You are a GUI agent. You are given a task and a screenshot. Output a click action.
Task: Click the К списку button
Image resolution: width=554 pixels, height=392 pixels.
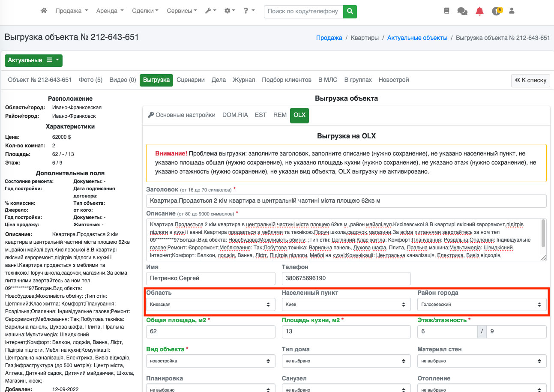coord(530,80)
